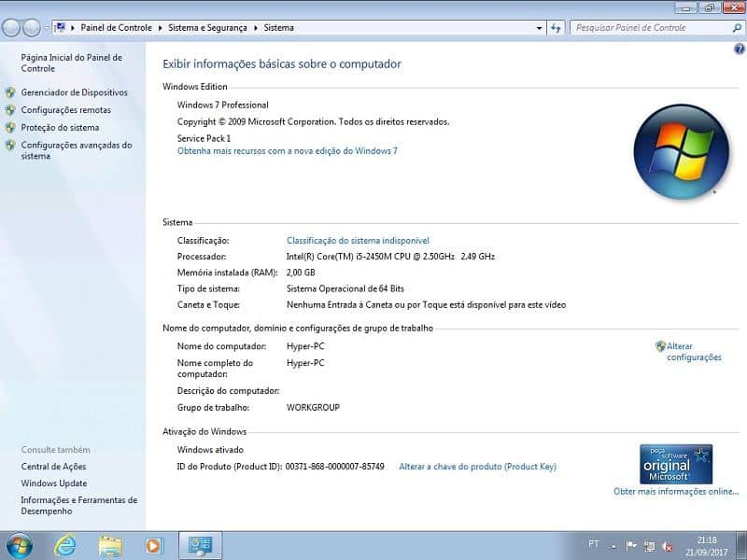Screen dimensions: 747x560
Task: Click the control panel icon in address bar
Action: coord(60,28)
